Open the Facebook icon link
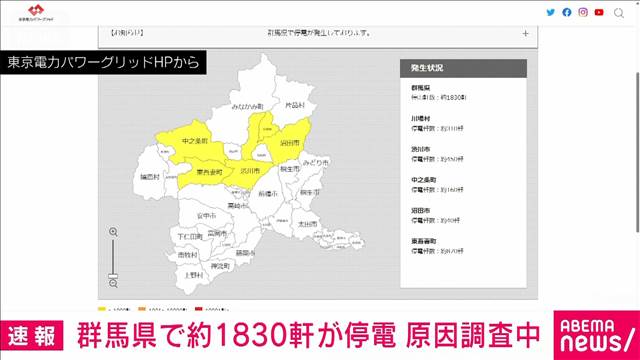 [567, 12]
